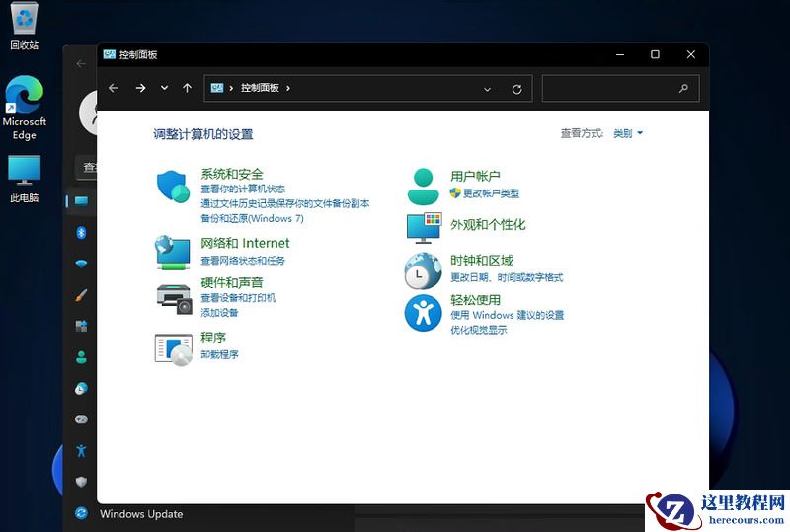Maximize the Control Panel window
Viewport: 790px width, 532px height.
[655, 54]
